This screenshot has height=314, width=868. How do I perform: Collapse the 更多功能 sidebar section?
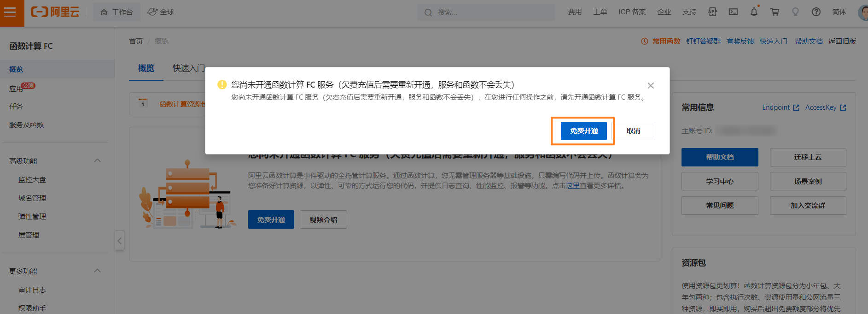coord(97,271)
